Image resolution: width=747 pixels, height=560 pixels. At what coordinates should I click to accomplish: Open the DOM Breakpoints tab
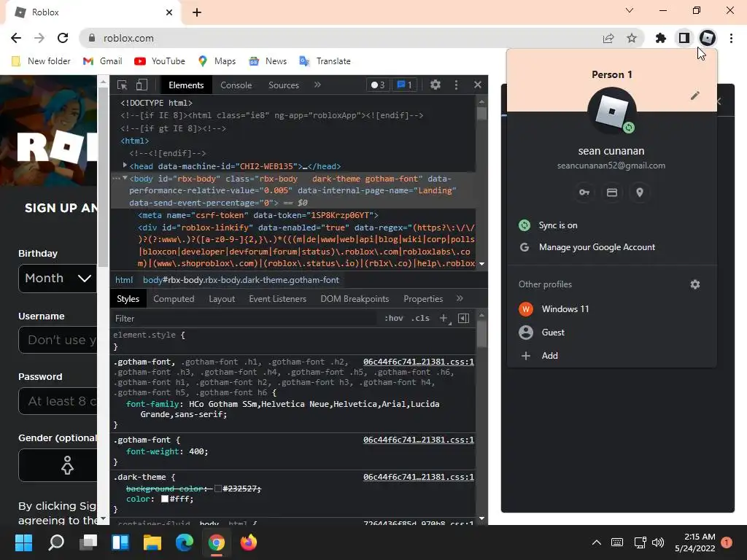(355, 298)
